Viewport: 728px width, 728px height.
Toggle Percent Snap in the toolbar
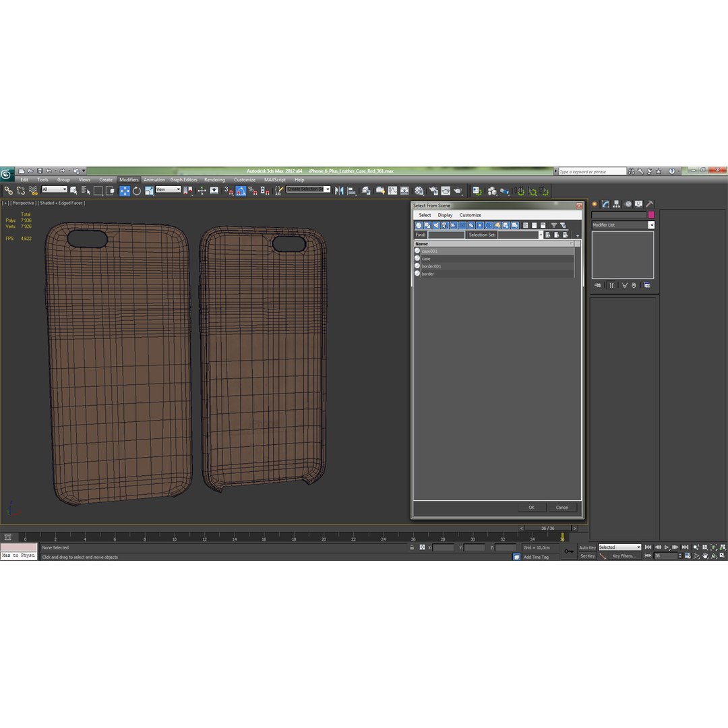253,191
